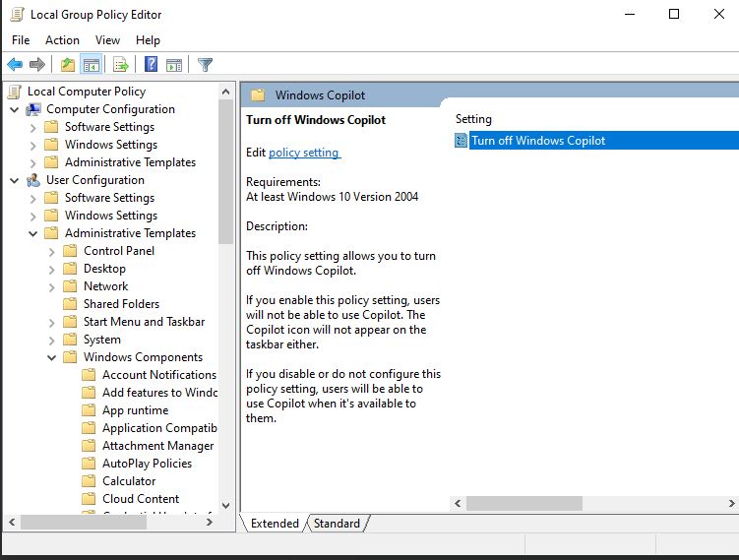Image resolution: width=739 pixels, height=560 pixels.
Task: Expand Windows Settings under Computer Configuration
Action: click(32, 146)
